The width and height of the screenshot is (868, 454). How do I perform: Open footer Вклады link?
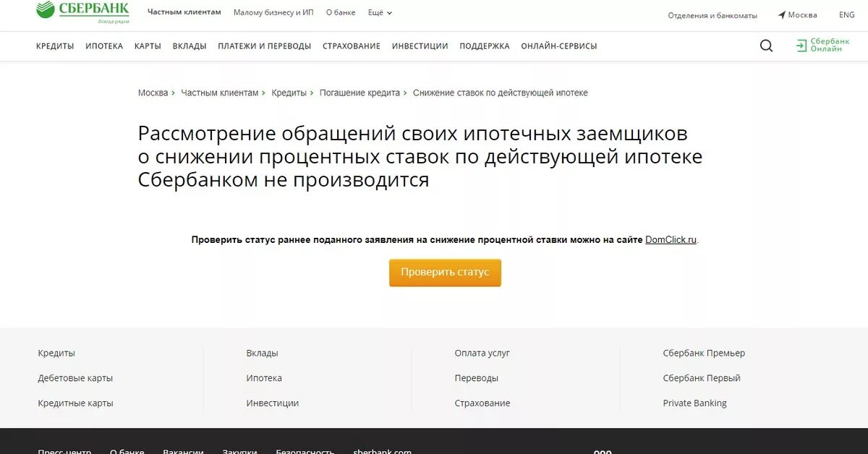pos(262,354)
